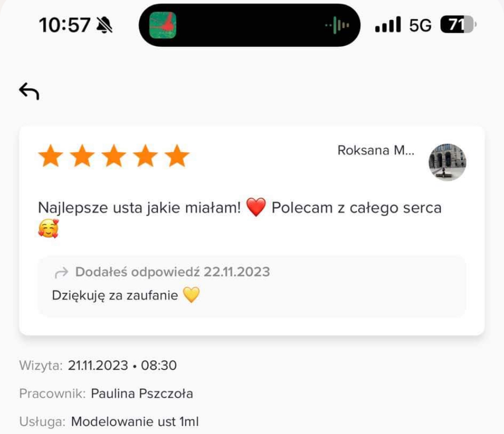
Task: Tap the reply arrow icon
Action: pyautogui.click(x=62, y=272)
